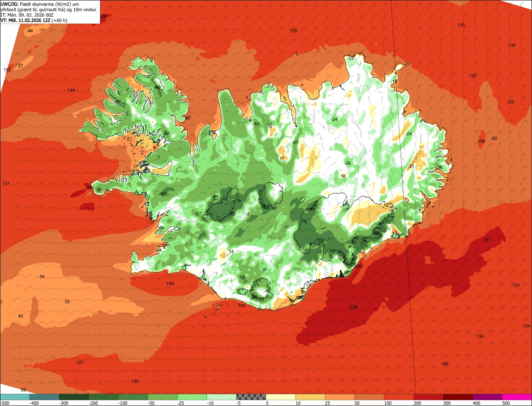Click the legend swatch between -50 and -25
The image size is (532, 406).
(x=162, y=397)
